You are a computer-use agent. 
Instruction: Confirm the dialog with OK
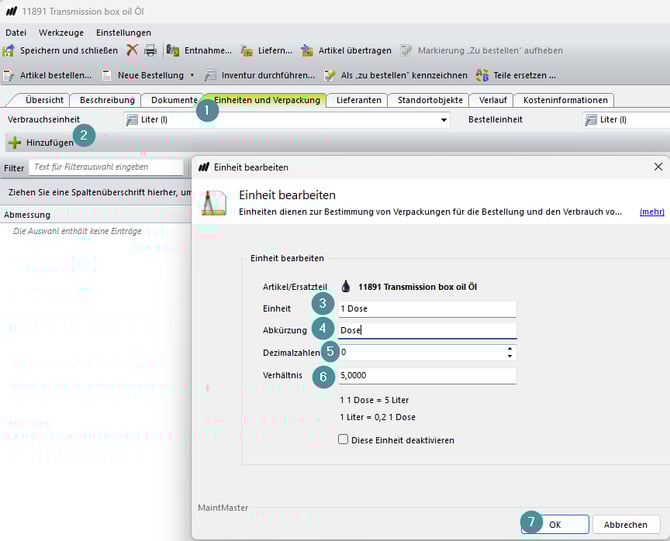coord(554,524)
